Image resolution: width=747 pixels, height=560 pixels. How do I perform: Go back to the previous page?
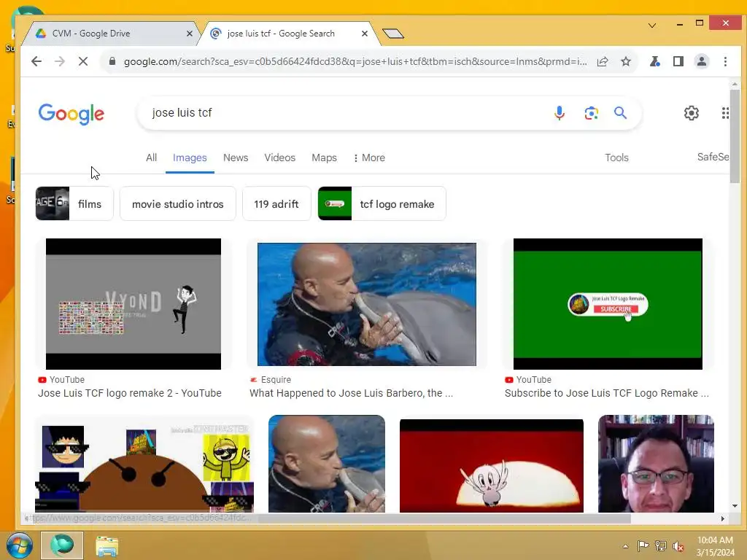(x=36, y=61)
